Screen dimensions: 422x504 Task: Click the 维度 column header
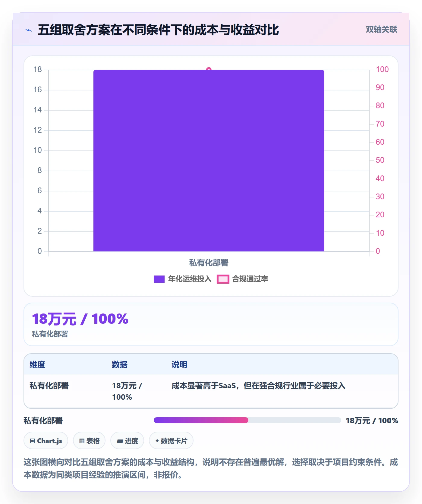click(37, 364)
